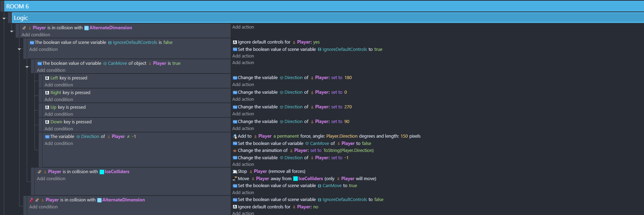
Task: Add action for CanMove is true event
Action: [x=243, y=63]
